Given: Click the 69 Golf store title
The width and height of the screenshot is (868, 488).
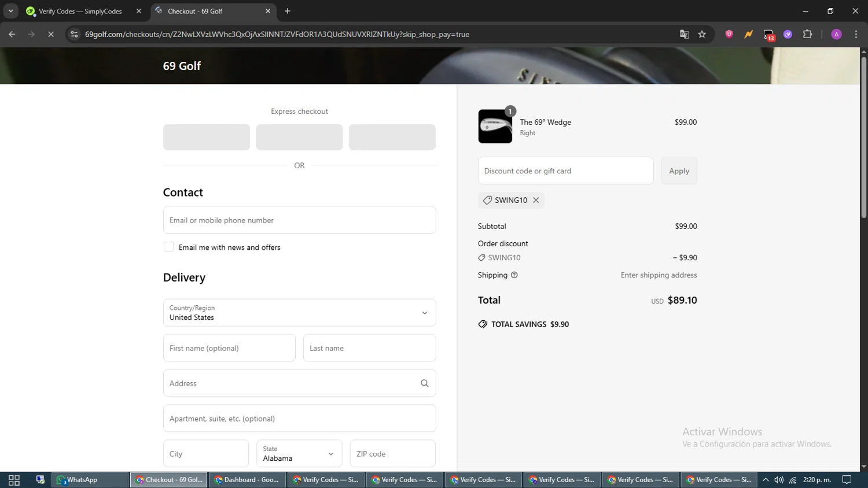Looking at the screenshot, I should [x=182, y=66].
